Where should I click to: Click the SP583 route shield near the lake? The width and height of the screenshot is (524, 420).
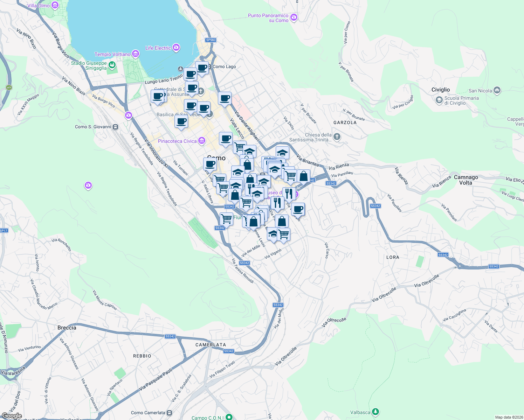tap(211, 40)
